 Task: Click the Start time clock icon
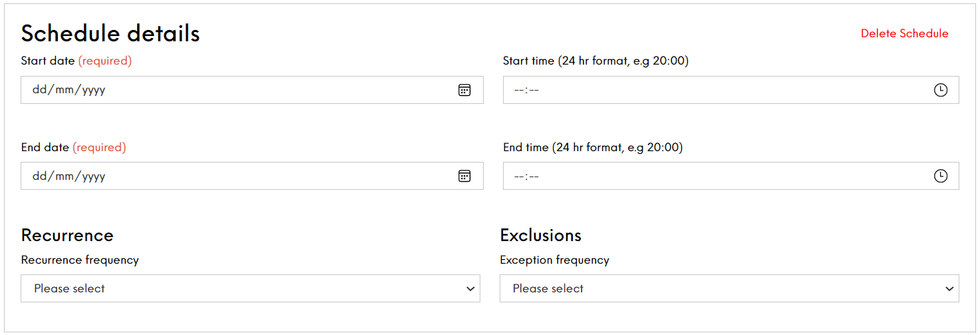pyautogui.click(x=940, y=90)
